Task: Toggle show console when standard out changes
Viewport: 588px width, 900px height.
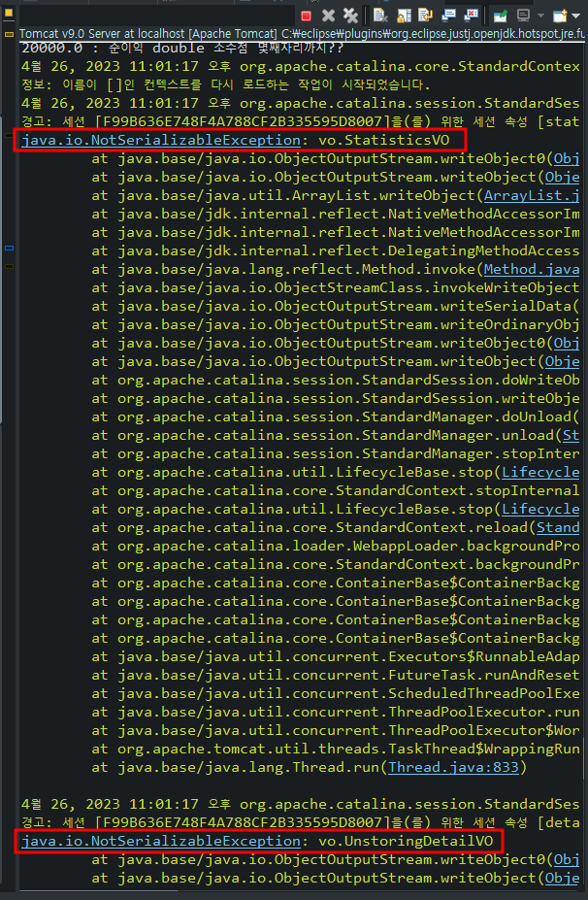Action: click(x=448, y=16)
